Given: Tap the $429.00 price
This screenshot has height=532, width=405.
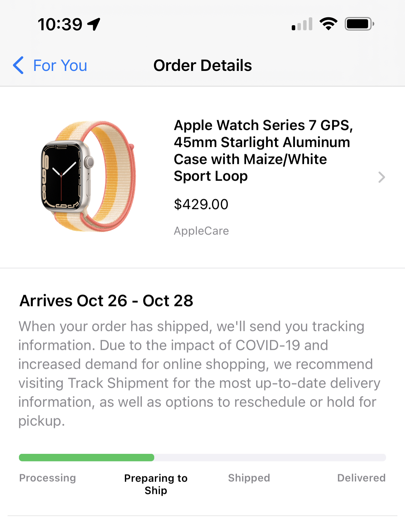Looking at the screenshot, I should coord(201,204).
